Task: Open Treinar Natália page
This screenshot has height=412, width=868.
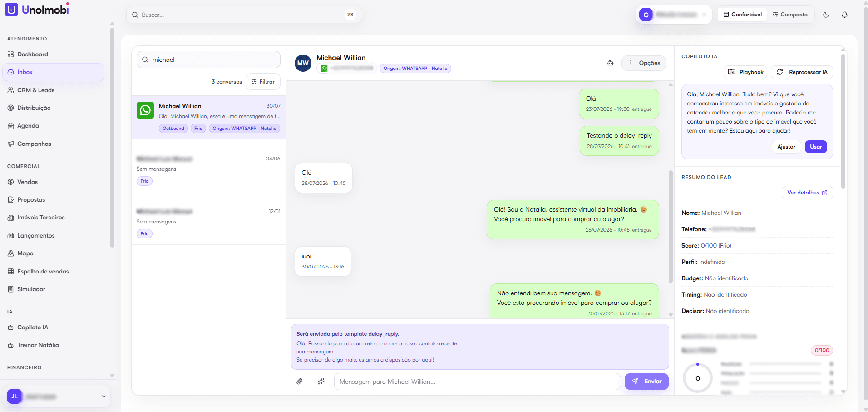Action: (x=54, y=345)
